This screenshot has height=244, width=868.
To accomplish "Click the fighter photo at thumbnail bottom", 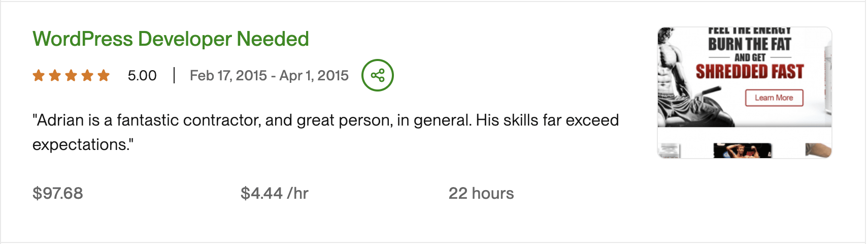I will coord(742,150).
